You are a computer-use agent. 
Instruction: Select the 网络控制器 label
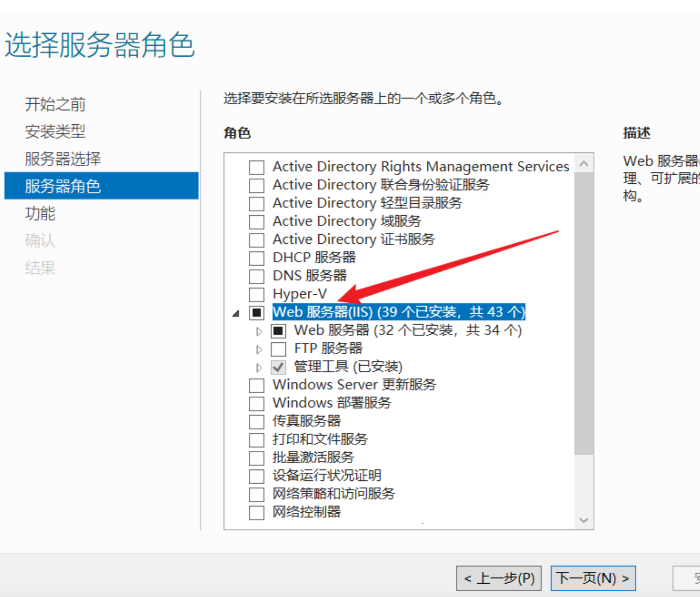307,512
